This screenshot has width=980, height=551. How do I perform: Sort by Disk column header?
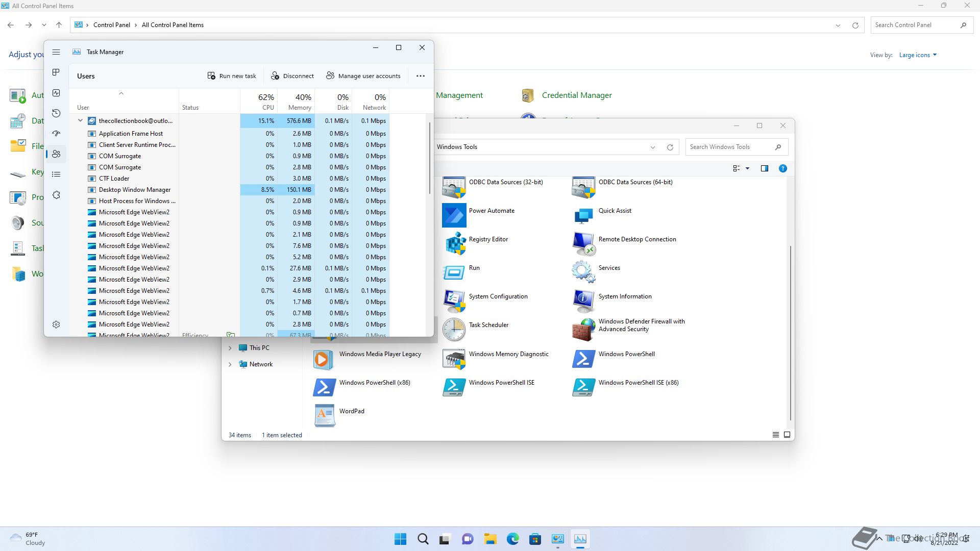[x=333, y=101]
